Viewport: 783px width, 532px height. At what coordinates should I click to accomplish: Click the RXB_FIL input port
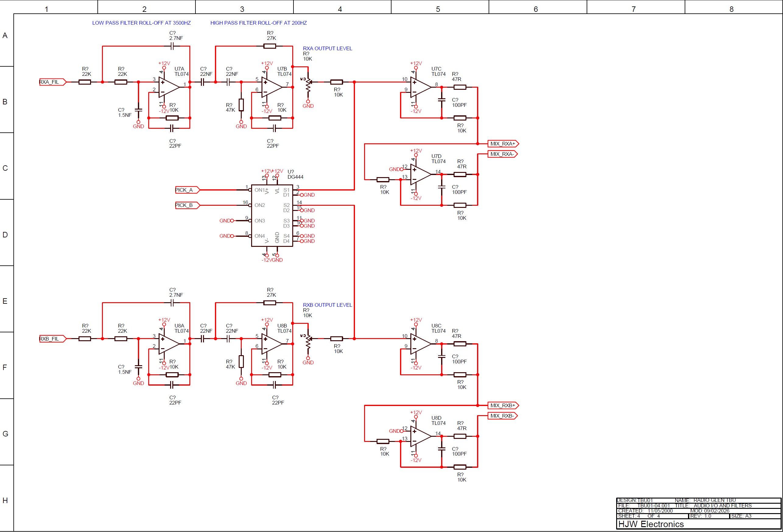point(52,339)
